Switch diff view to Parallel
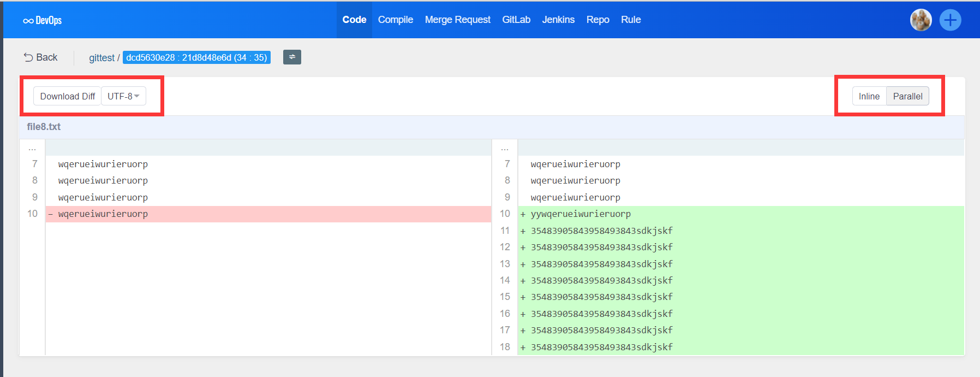 click(907, 96)
